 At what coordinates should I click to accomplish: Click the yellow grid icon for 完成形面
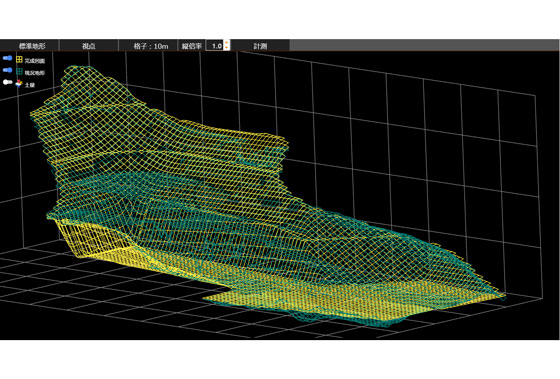19,60
